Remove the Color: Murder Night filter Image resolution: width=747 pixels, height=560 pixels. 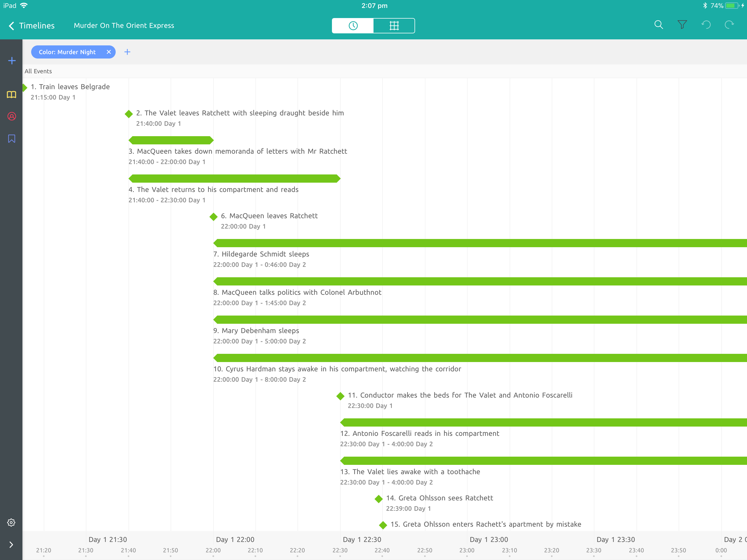click(109, 52)
